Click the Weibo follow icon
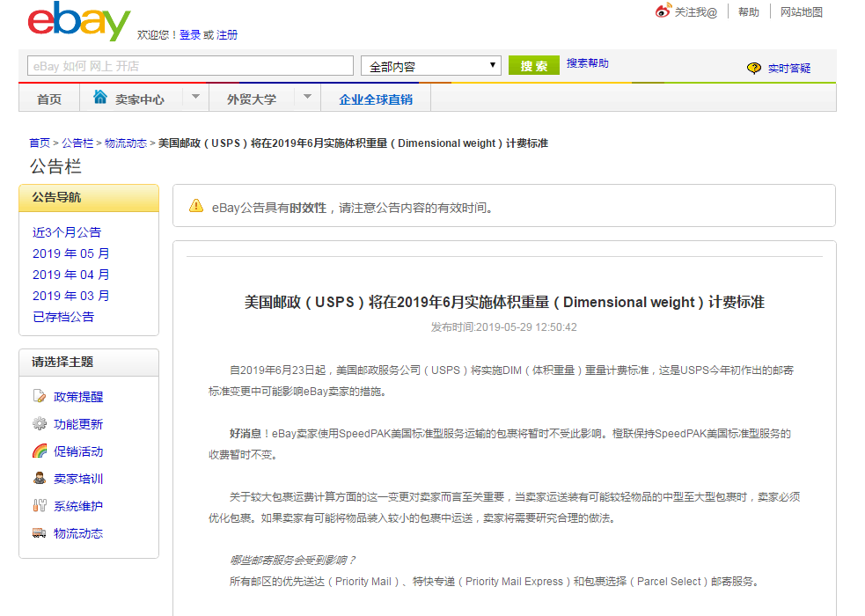The height and width of the screenshot is (616, 865). [663, 11]
